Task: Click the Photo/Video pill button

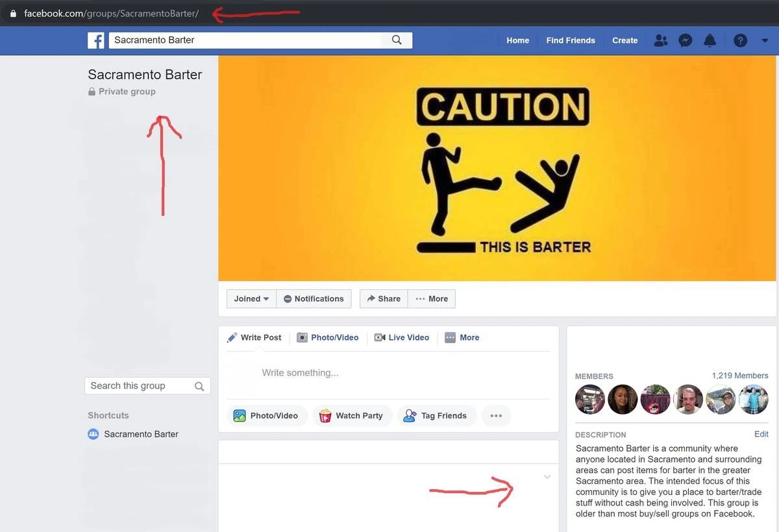Action: (266, 415)
